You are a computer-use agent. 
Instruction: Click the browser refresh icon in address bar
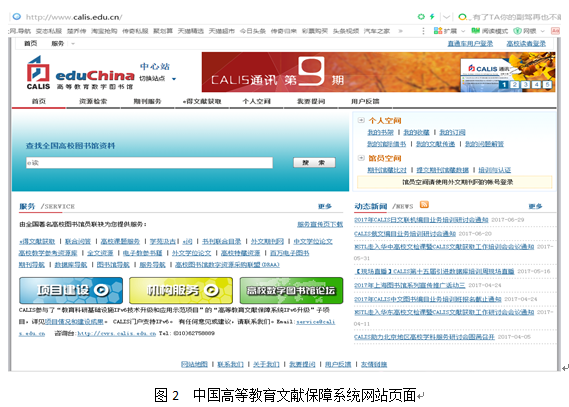[421, 16]
